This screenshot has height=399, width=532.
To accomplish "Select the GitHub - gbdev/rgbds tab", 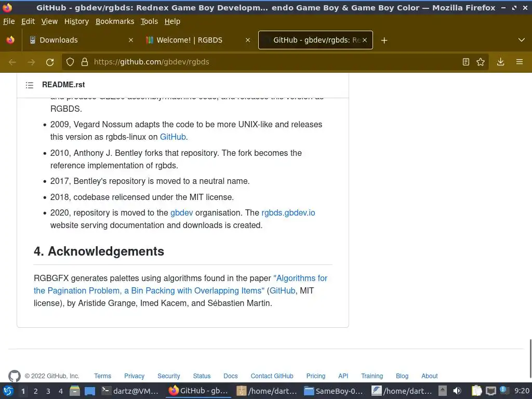I will [x=315, y=40].
